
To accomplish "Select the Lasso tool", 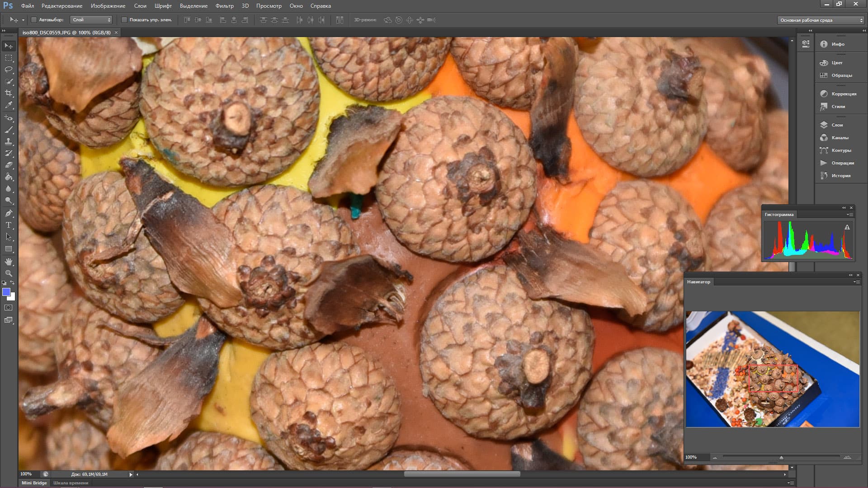I will [x=9, y=70].
